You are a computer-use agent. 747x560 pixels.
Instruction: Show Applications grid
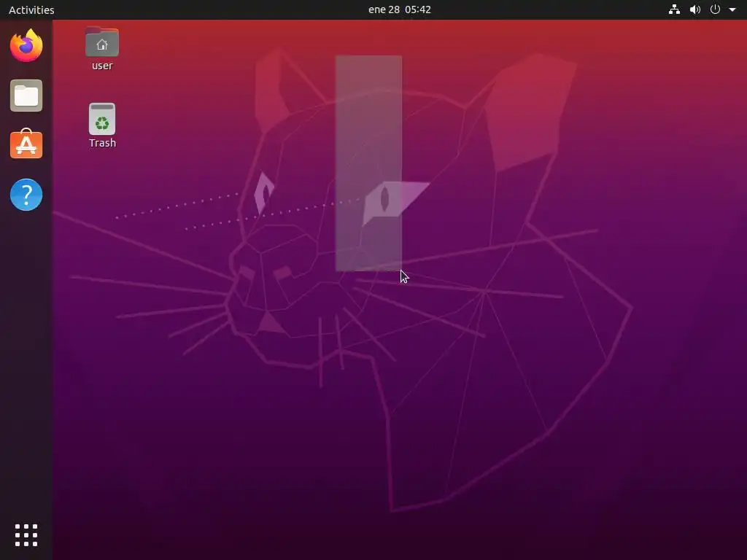pyautogui.click(x=26, y=535)
